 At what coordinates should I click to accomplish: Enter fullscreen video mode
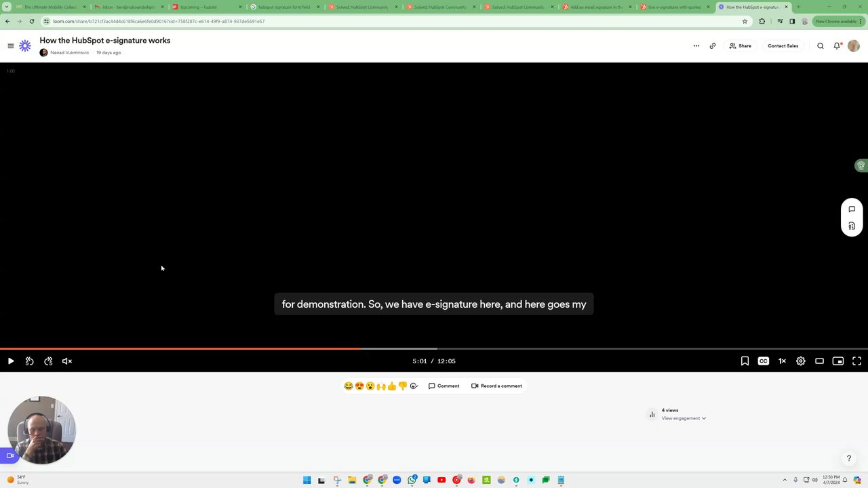point(857,361)
